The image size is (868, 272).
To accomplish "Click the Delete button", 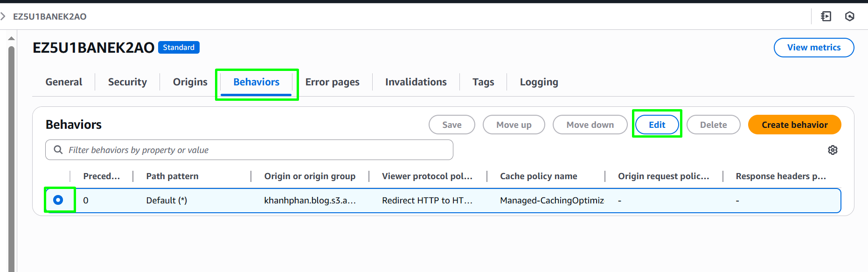I will (714, 125).
